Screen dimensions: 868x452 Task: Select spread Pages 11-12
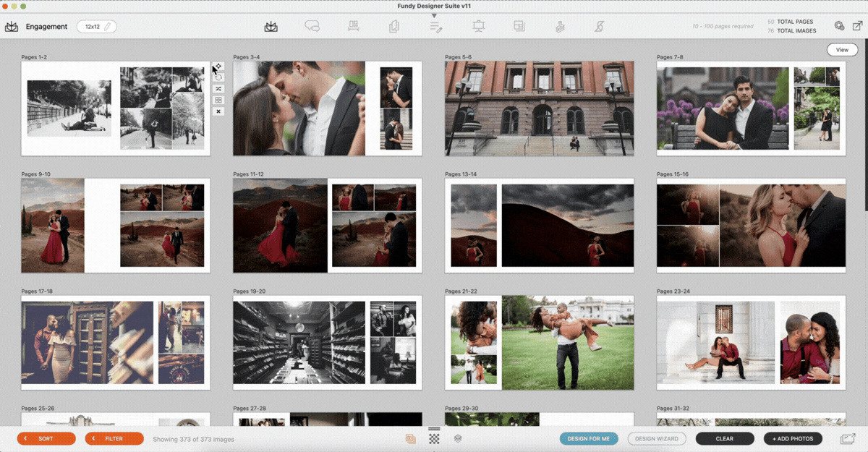[328, 226]
